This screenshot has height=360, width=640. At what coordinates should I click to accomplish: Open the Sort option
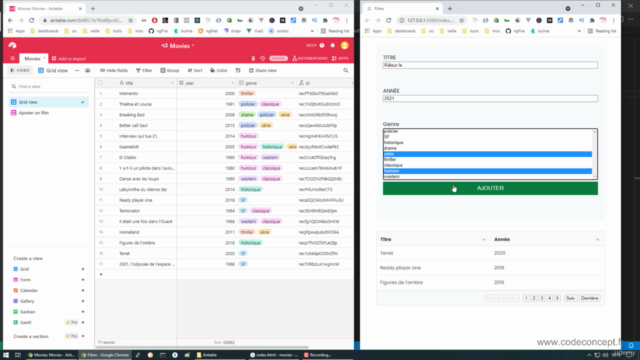pyautogui.click(x=195, y=70)
